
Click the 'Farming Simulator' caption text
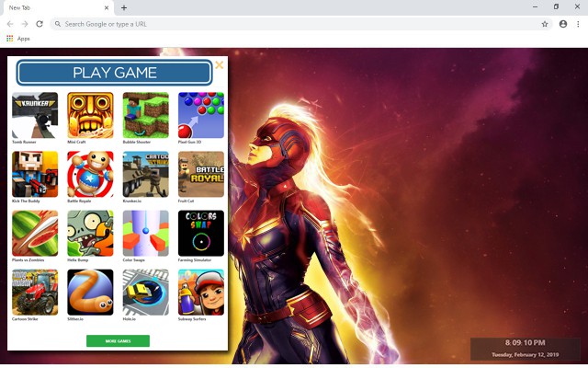tap(195, 259)
